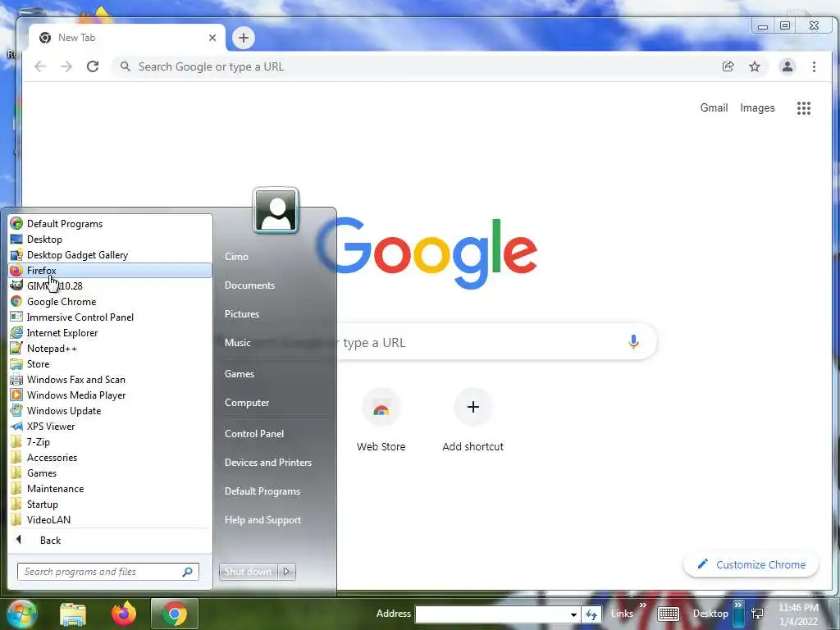Viewport: 840px width, 630px height.
Task: Click the Customize Chrome button
Action: click(751, 564)
